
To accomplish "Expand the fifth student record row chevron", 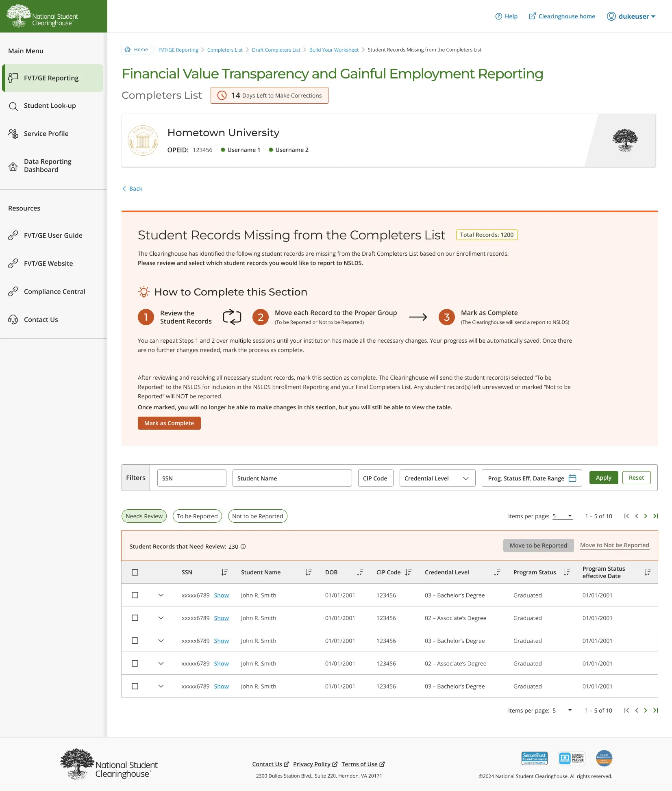I will (x=161, y=686).
